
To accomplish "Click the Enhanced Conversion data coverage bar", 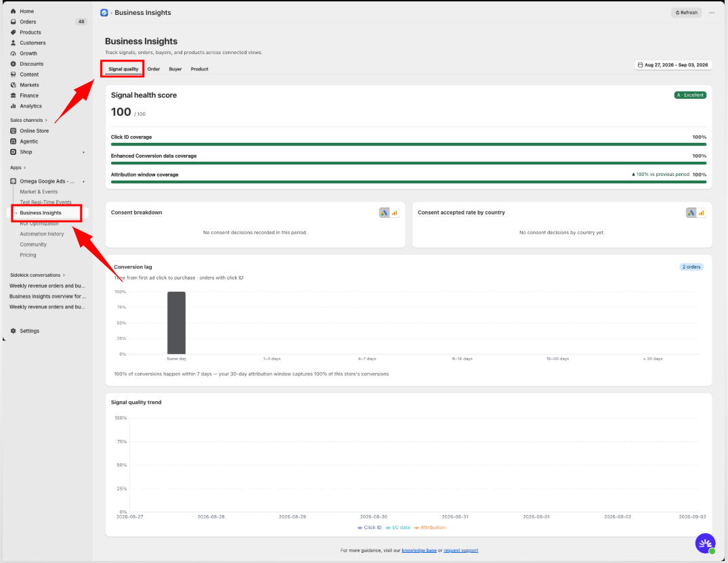I will point(408,163).
